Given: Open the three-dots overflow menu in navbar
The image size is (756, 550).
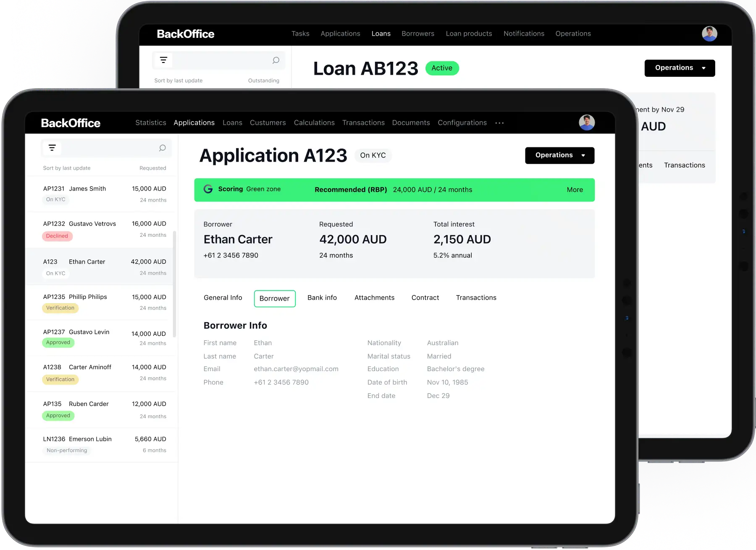Looking at the screenshot, I should coord(499,123).
